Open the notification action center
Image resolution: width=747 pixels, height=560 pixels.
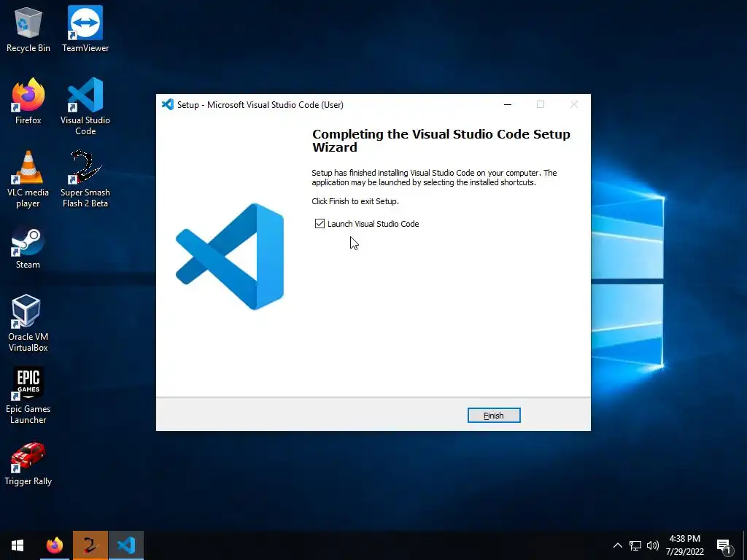coord(724,546)
